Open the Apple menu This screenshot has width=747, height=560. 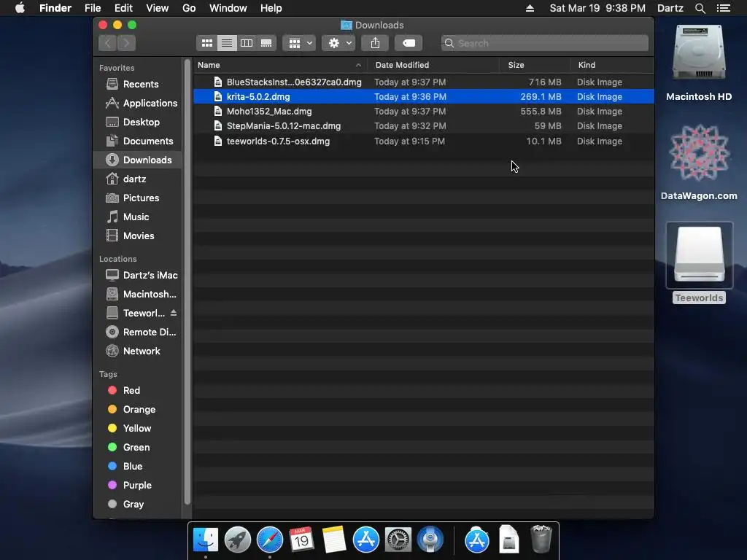(20, 8)
